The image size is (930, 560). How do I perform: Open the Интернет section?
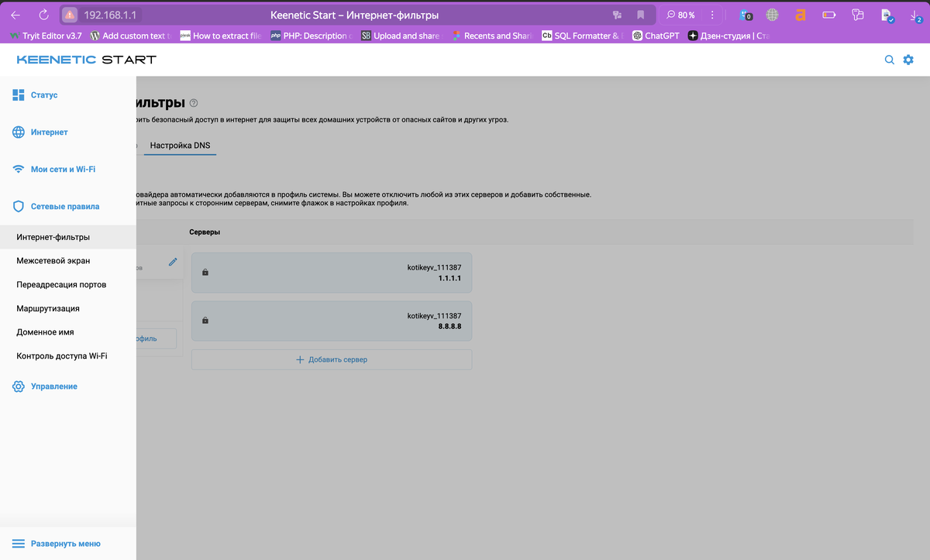click(x=49, y=132)
